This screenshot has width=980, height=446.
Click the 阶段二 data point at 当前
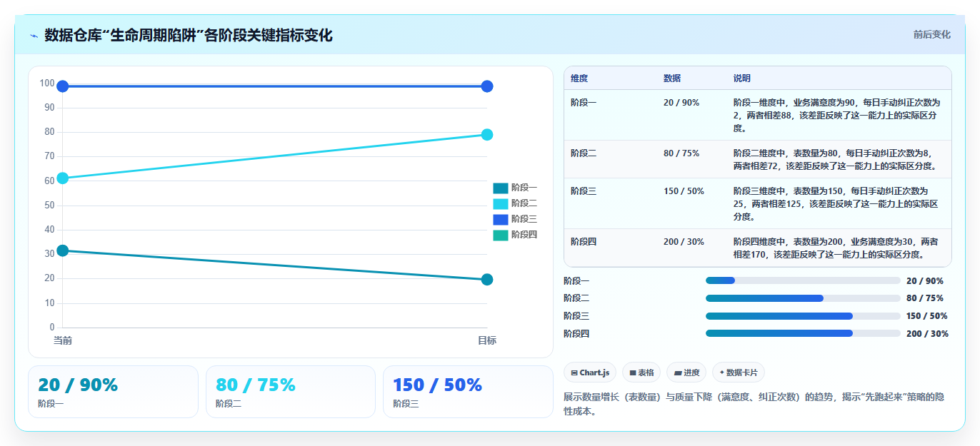63,178
